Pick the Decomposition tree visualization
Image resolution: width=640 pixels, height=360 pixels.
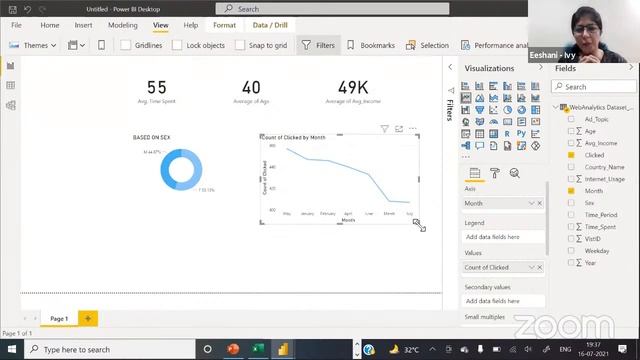(465, 145)
